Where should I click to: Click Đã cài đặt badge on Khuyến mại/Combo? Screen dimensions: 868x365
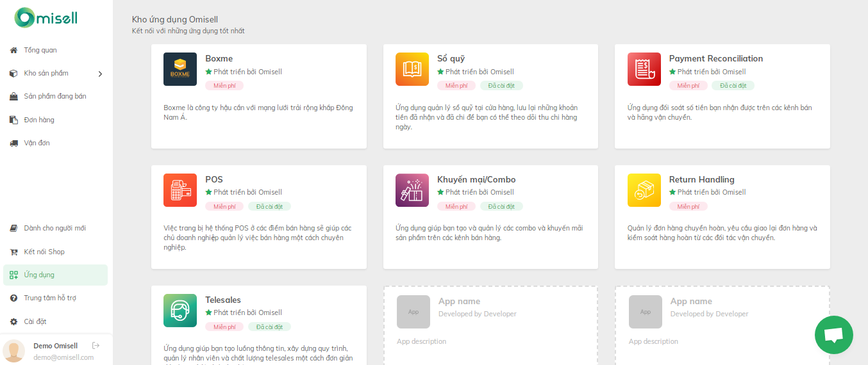501,206
